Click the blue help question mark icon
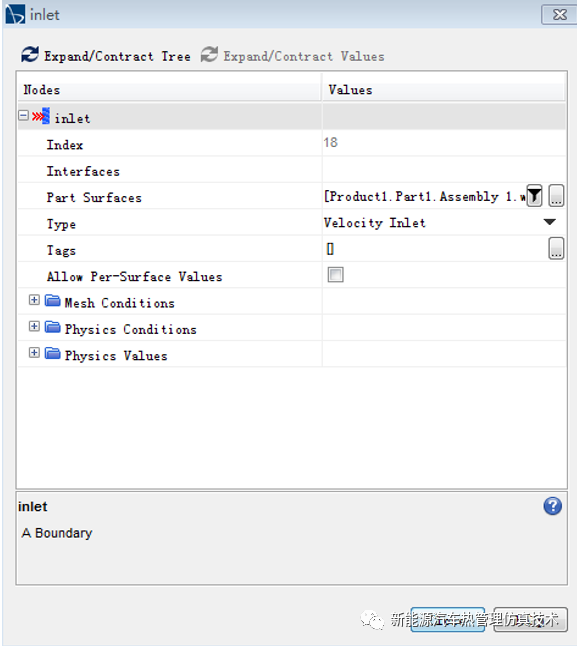This screenshot has width=577, height=646. 552,506
